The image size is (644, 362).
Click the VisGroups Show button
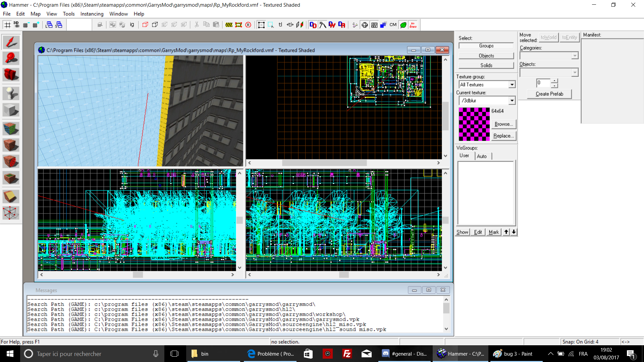tap(462, 232)
